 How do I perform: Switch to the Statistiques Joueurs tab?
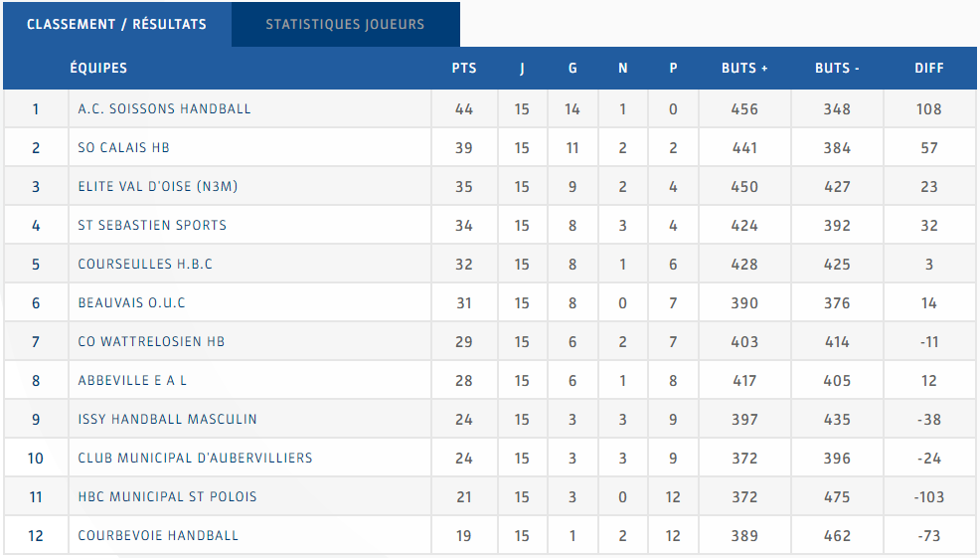coord(345,25)
